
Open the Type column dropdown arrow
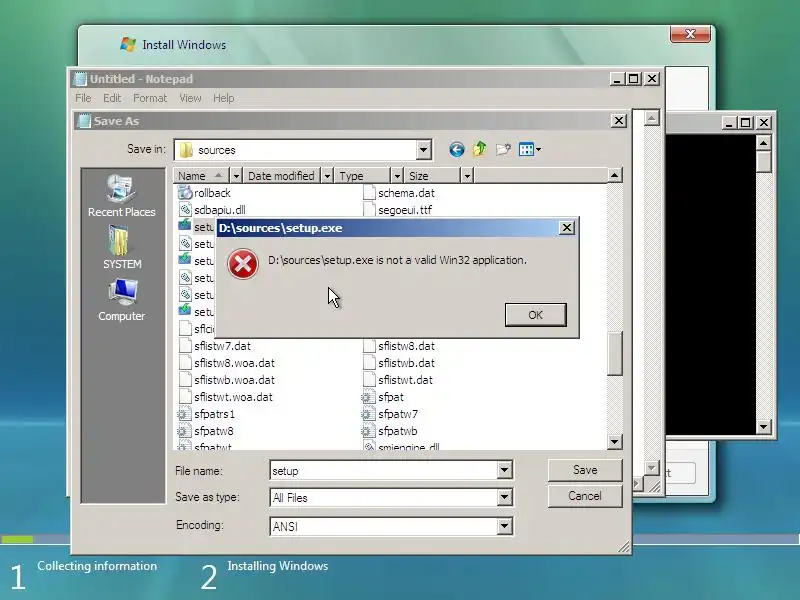[397, 176]
